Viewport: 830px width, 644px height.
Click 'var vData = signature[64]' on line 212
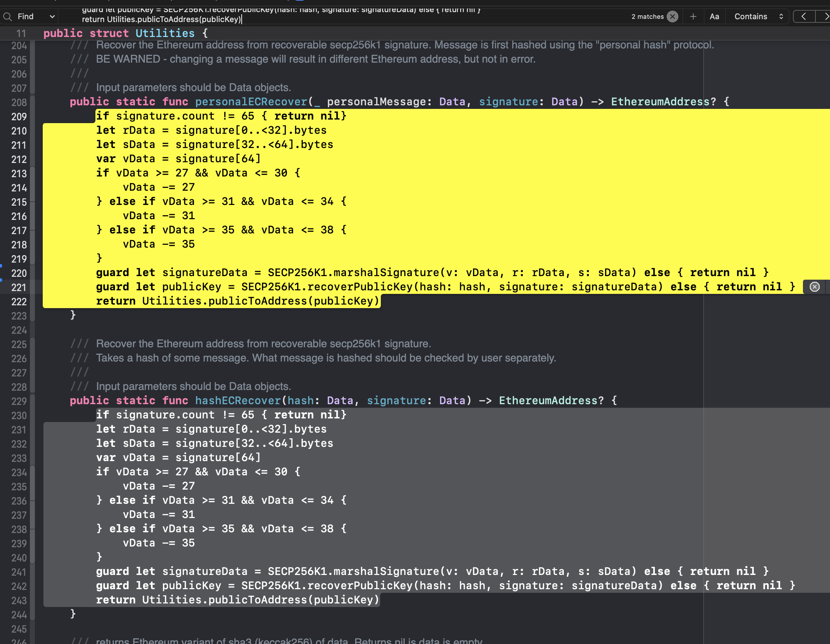click(179, 159)
